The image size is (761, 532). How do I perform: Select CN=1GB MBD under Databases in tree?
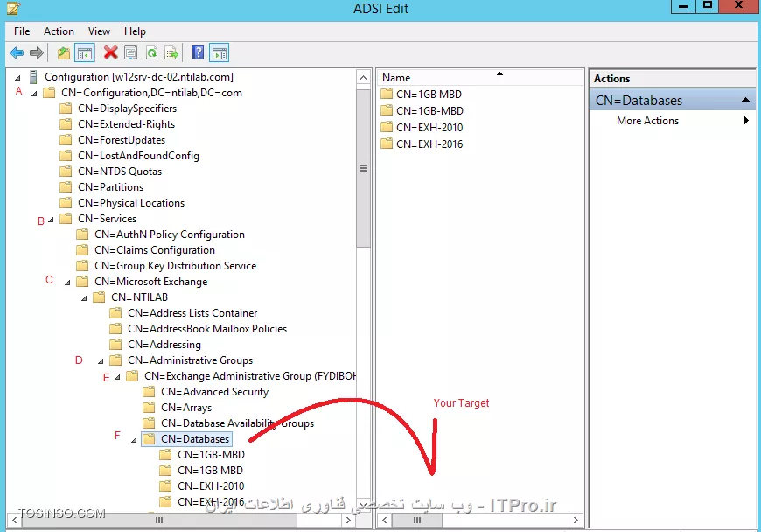(x=210, y=471)
